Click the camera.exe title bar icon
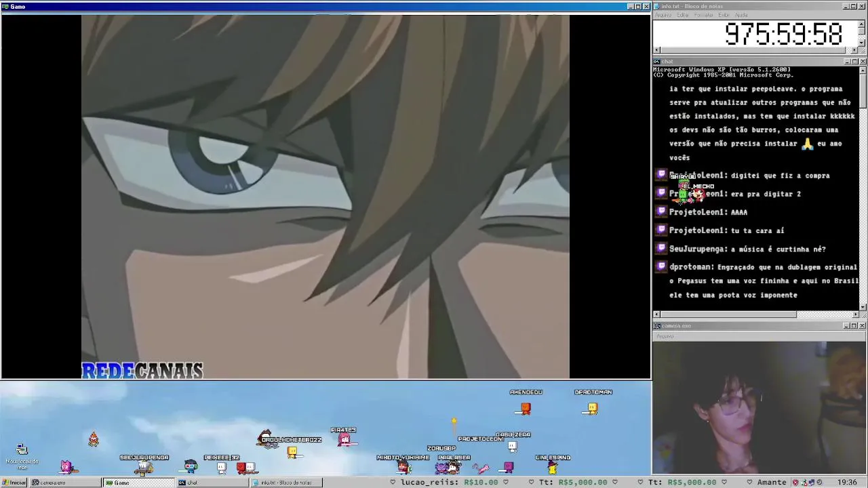Viewport: 868px width, 488px height. [x=657, y=326]
